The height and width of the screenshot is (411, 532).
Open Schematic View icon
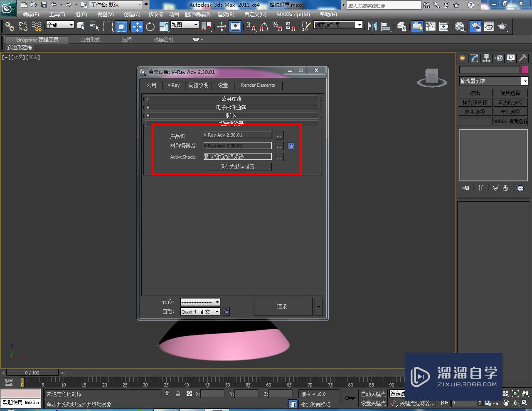(x=444, y=27)
